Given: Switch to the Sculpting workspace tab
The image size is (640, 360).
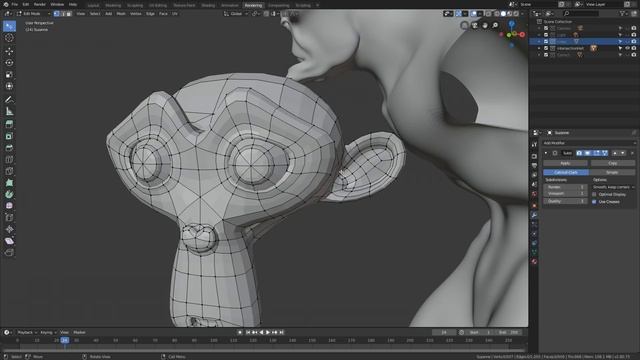Looking at the screenshot, I should pos(135,5).
